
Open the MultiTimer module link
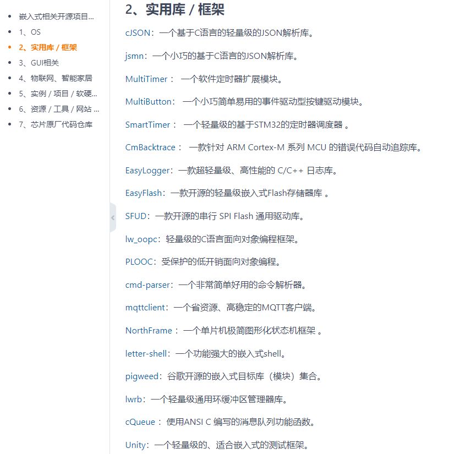click(x=145, y=79)
